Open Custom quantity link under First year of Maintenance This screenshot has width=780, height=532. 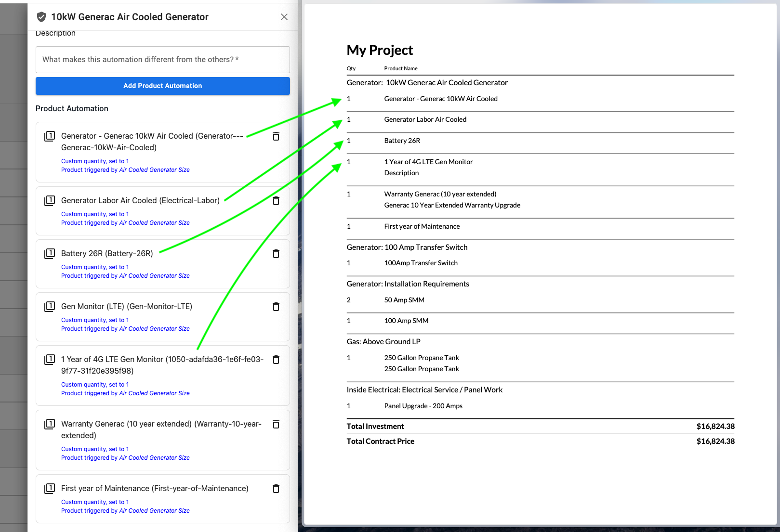(x=95, y=502)
